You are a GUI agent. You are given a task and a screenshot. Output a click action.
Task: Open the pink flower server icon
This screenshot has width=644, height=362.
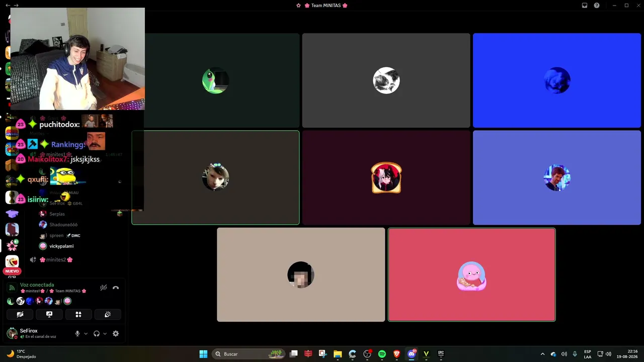click(12, 245)
